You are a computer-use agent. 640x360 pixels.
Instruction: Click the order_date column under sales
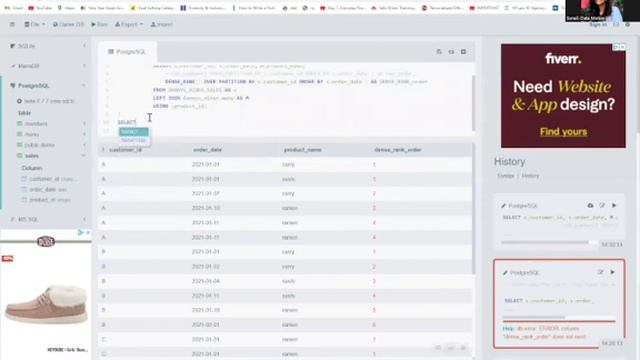(44, 189)
